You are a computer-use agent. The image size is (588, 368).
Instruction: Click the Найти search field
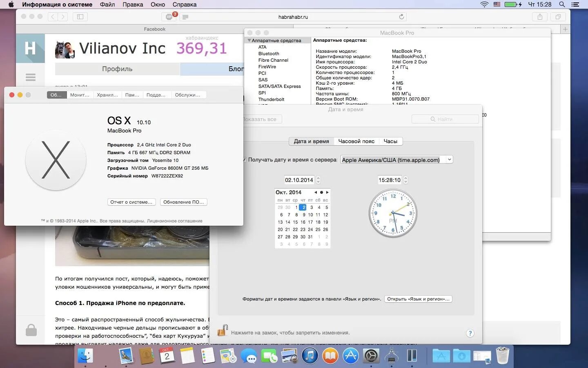click(x=445, y=119)
